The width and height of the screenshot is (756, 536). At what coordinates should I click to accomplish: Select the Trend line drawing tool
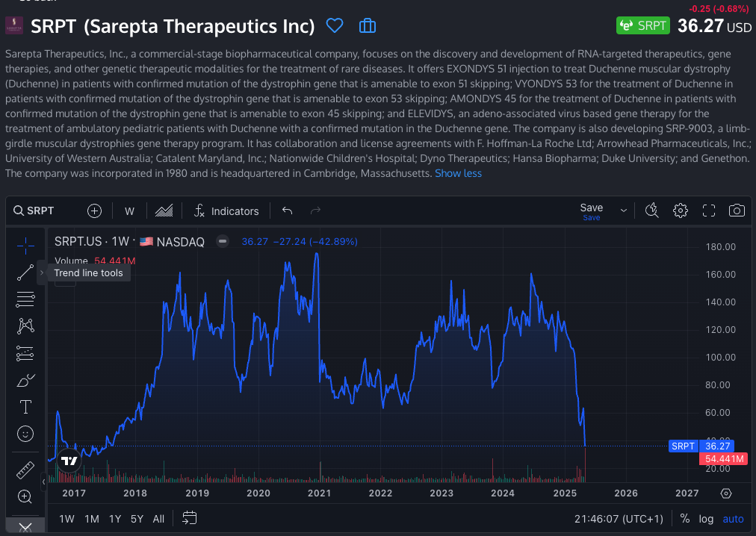25,272
